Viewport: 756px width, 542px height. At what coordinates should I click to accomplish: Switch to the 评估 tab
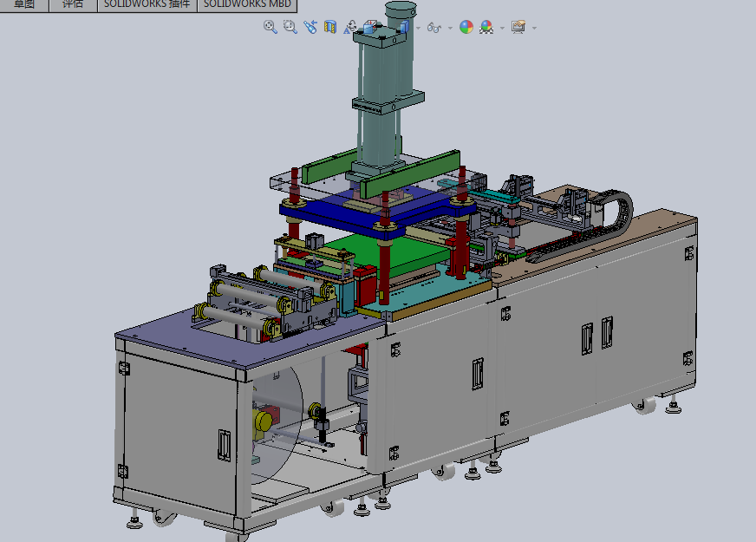pos(73,4)
